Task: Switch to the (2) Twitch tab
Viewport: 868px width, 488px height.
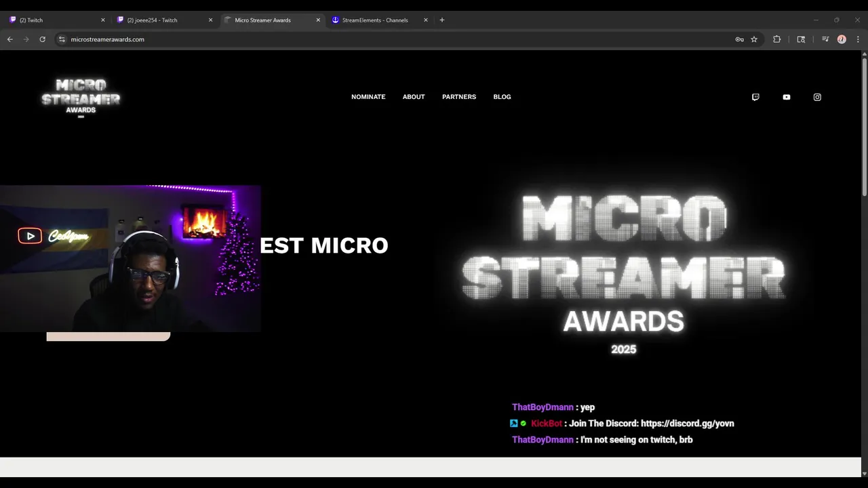Action: [x=56, y=20]
